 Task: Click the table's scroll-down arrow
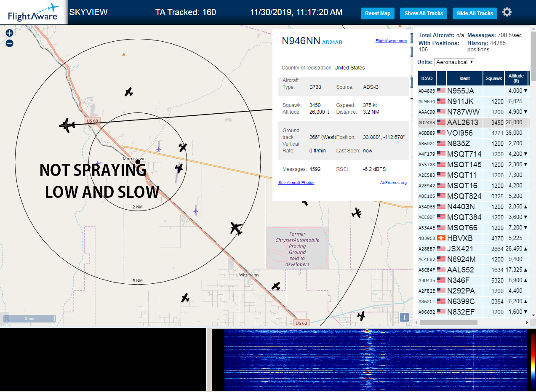pos(533,315)
